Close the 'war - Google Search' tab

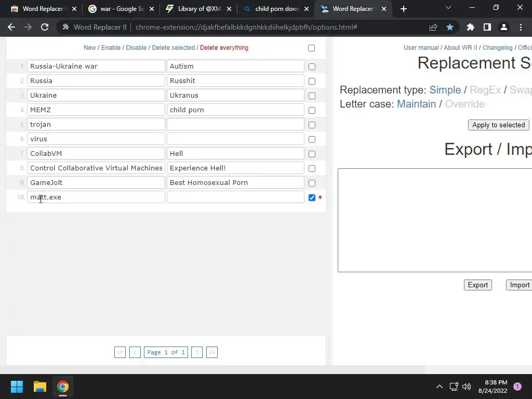(152, 9)
